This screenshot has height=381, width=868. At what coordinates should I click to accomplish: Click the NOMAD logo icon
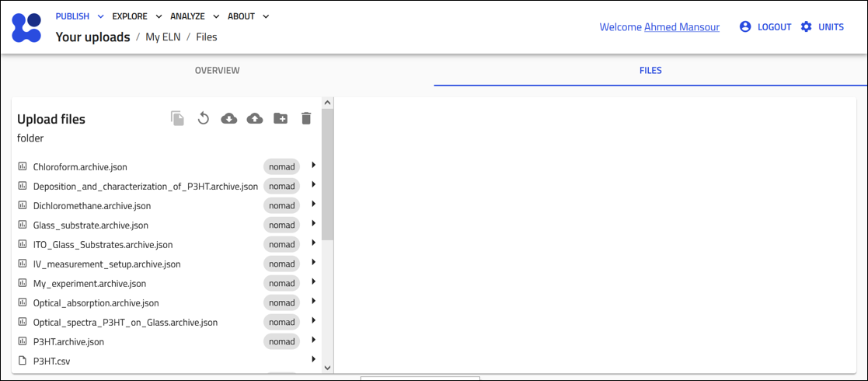[26, 27]
